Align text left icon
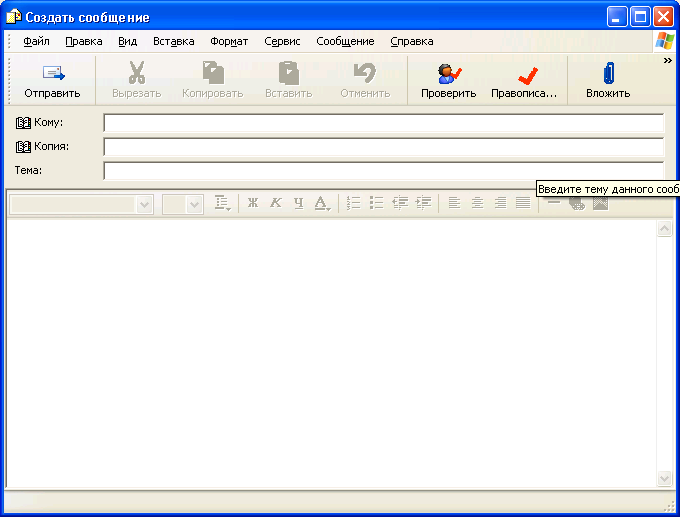 (x=454, y=203)
